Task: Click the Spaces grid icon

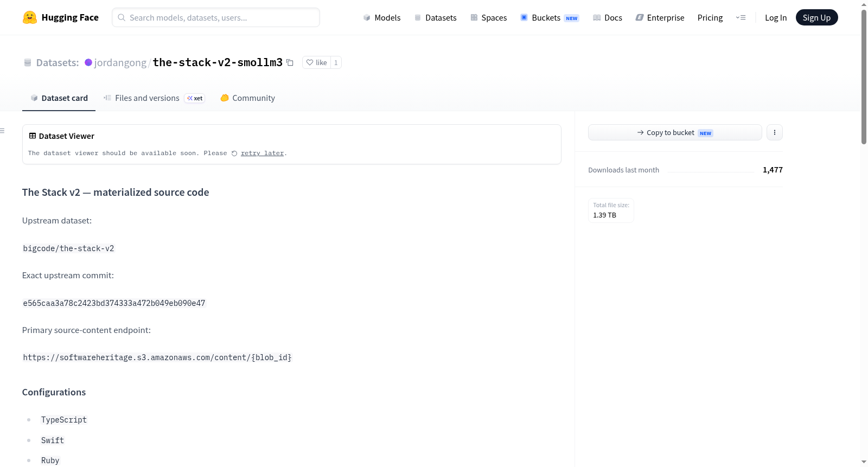Action: pos(474,17)
